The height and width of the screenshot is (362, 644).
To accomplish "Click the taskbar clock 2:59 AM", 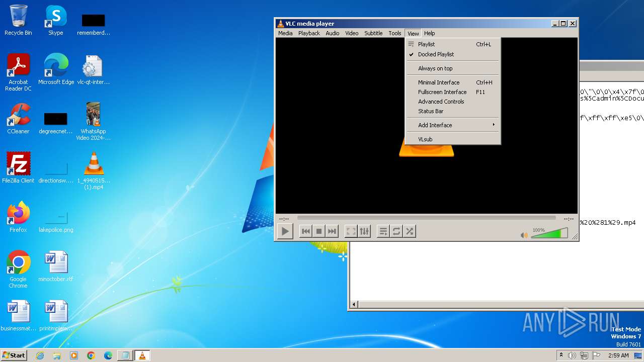I will point(618,355).
